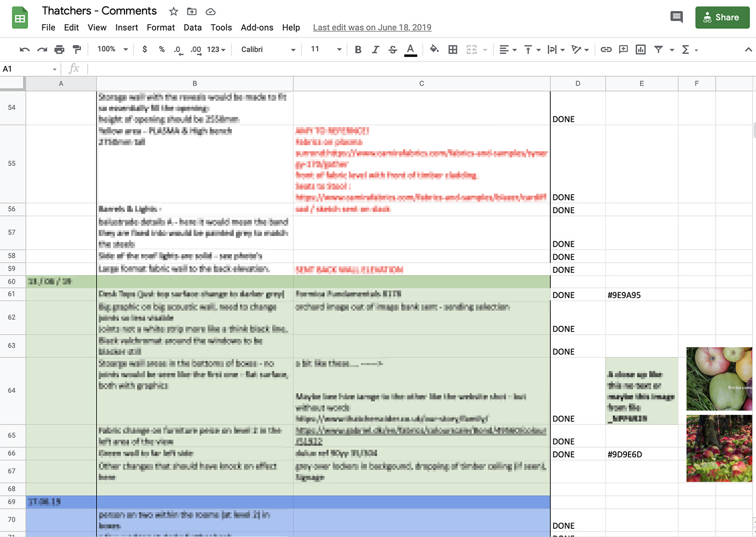Open the Insert menu
The height and width of the screenshot is (537, 756).
coord(127,27)
